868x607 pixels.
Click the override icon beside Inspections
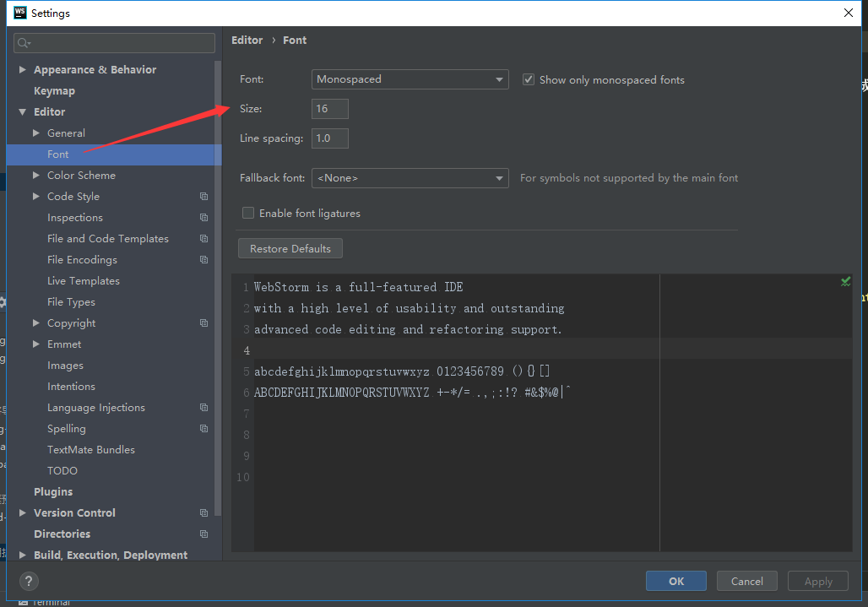tap(203, 217)
